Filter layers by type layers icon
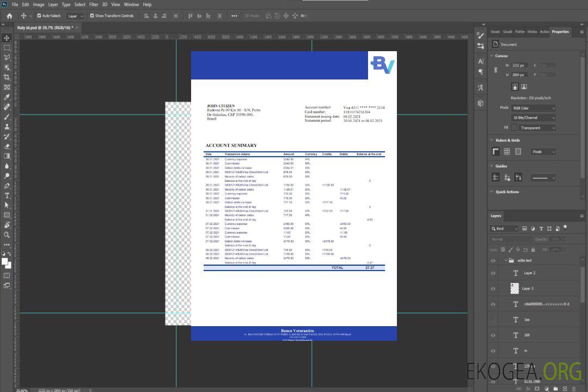Image resolution: width=588 pixels, height=392 pixels. (541, 229)
